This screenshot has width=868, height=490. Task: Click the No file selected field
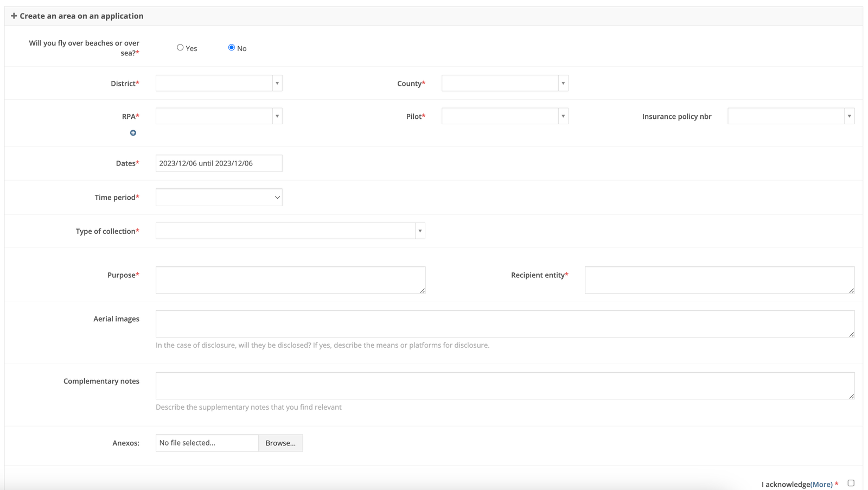207,443
